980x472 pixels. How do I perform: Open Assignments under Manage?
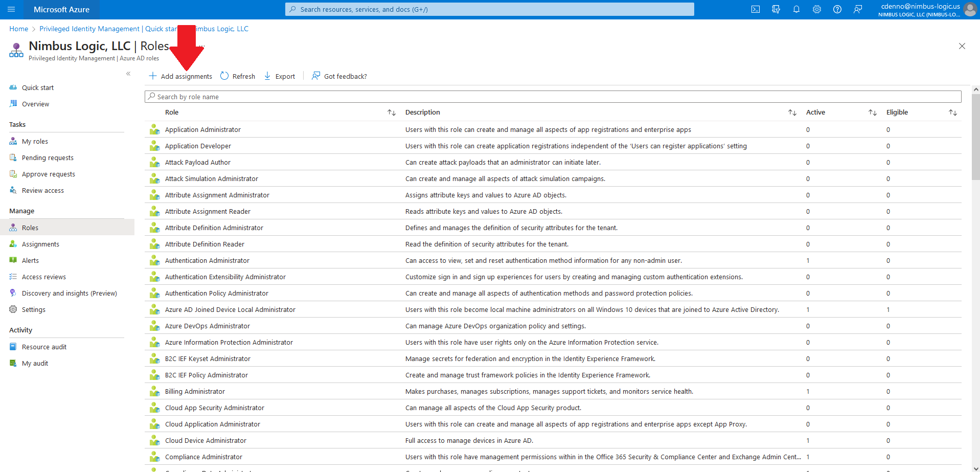pos(40,244)
